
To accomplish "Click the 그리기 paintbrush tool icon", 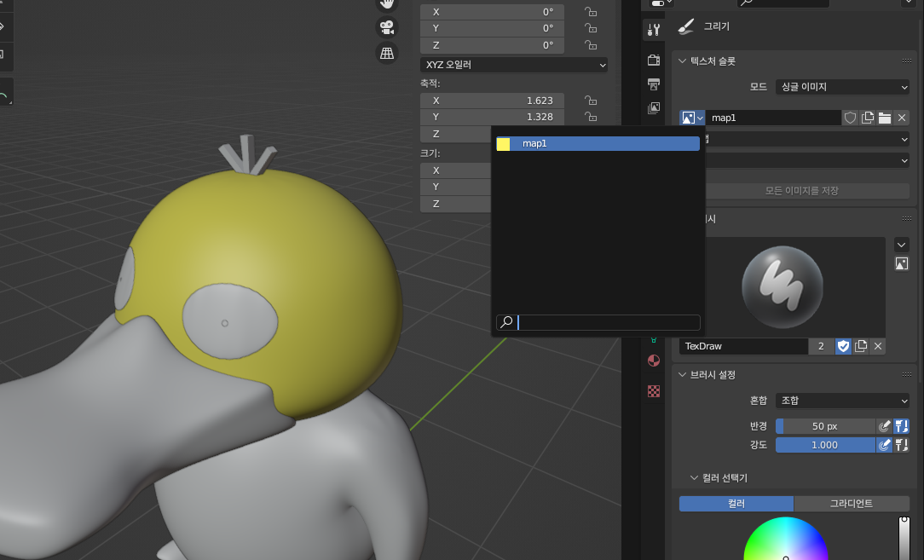I will 686,26.
